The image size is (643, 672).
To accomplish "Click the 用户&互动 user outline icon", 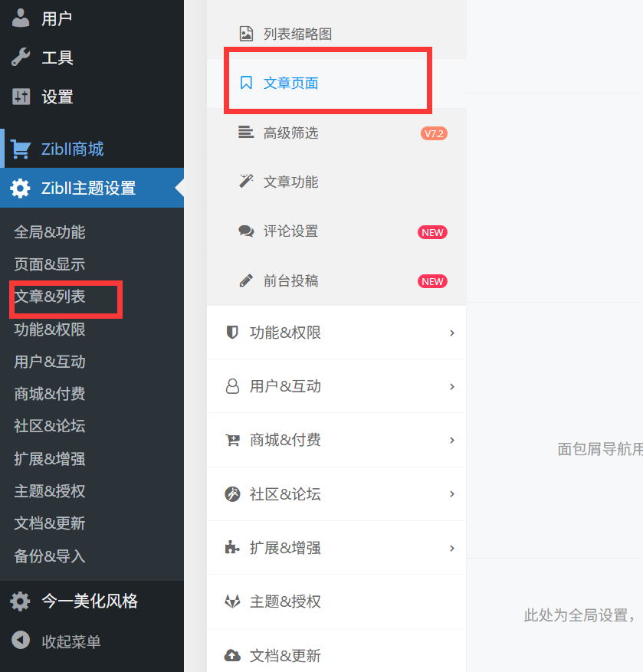I will click(232, 386).
